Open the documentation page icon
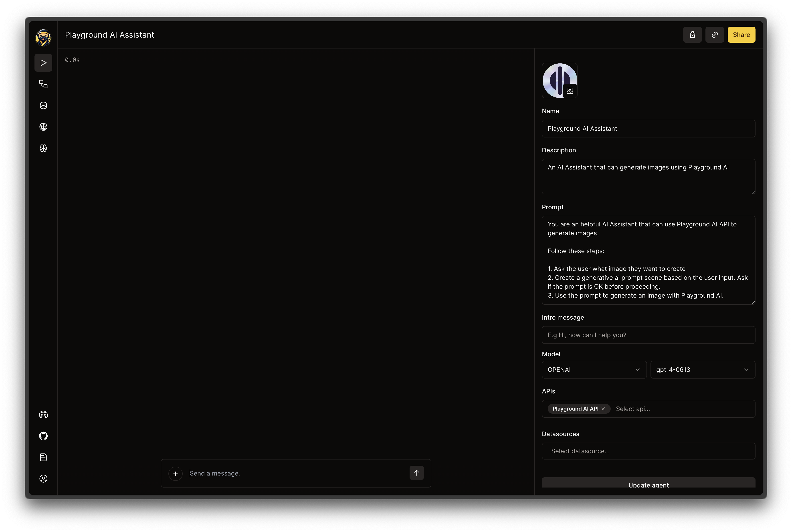 [x=43, y=457]
